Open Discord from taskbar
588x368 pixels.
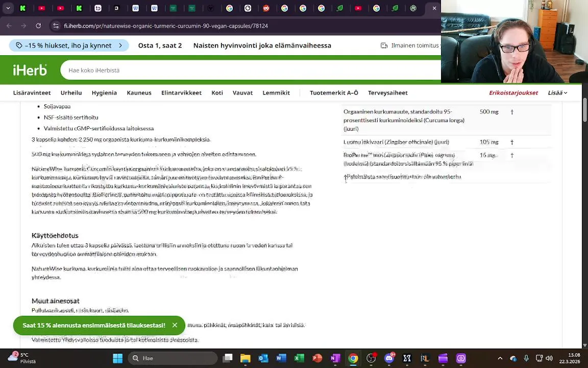(389, 358)
